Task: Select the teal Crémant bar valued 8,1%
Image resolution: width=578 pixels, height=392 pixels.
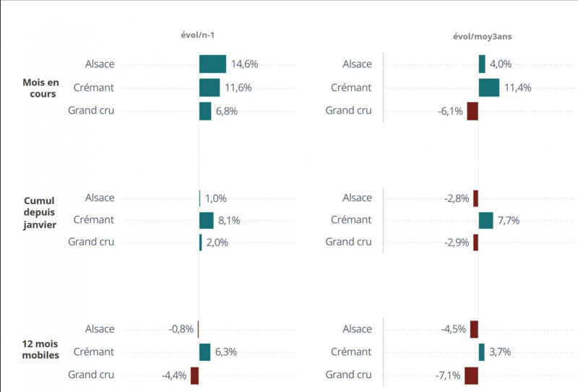Action: click(207, 220)
